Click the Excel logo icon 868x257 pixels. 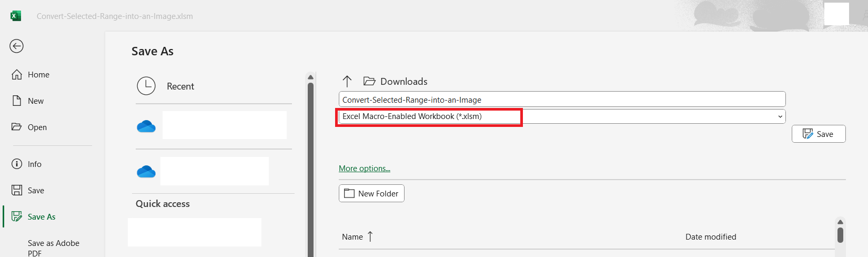pyautogui.click(x=16, y=16)
